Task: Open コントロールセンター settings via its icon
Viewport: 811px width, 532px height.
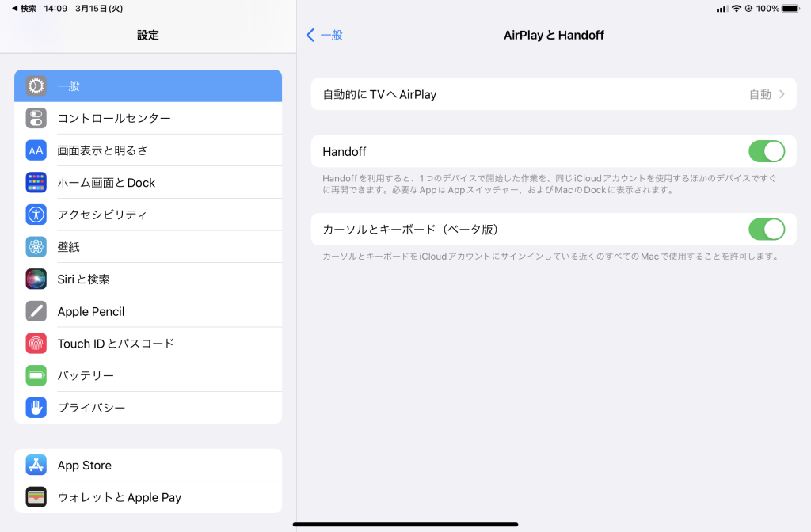Action: point(35,118)
